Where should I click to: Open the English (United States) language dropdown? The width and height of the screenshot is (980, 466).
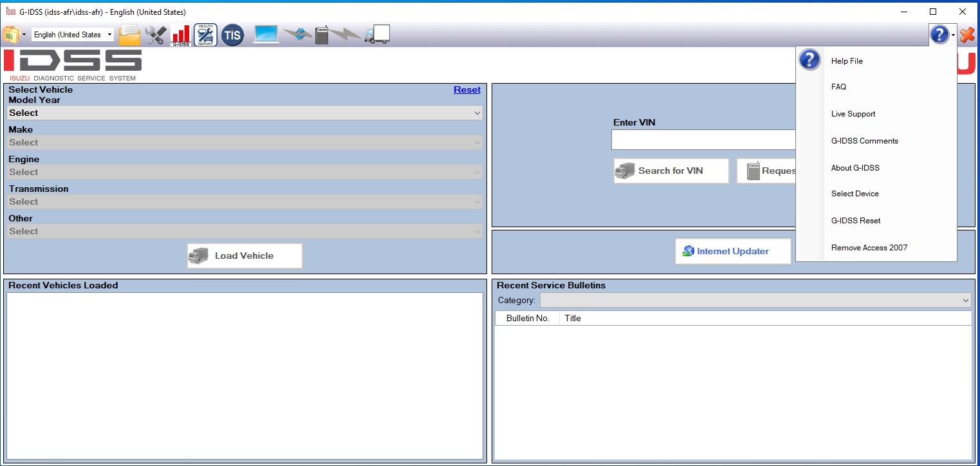tap(73, 35)
